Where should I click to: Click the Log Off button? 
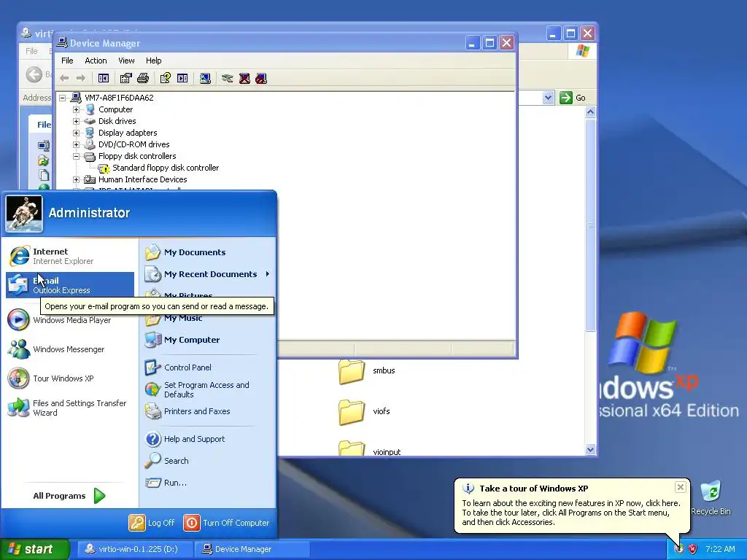tap(152, 522)
